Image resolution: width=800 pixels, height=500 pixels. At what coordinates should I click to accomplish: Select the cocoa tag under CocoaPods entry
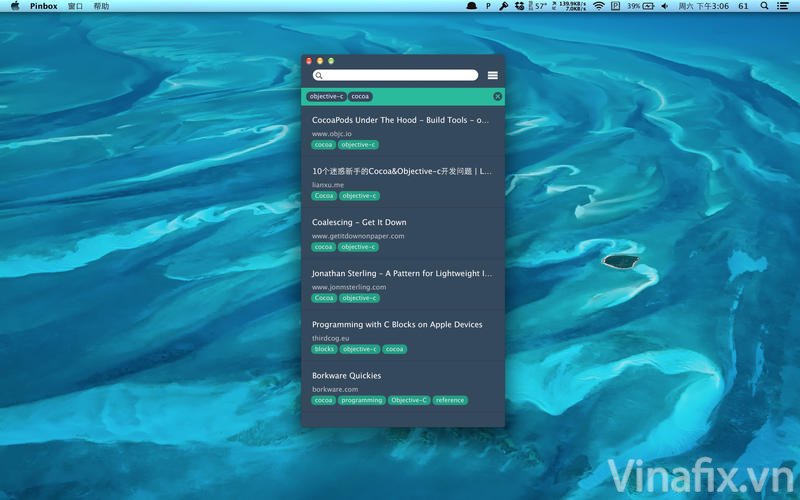(x=323, y=145)
